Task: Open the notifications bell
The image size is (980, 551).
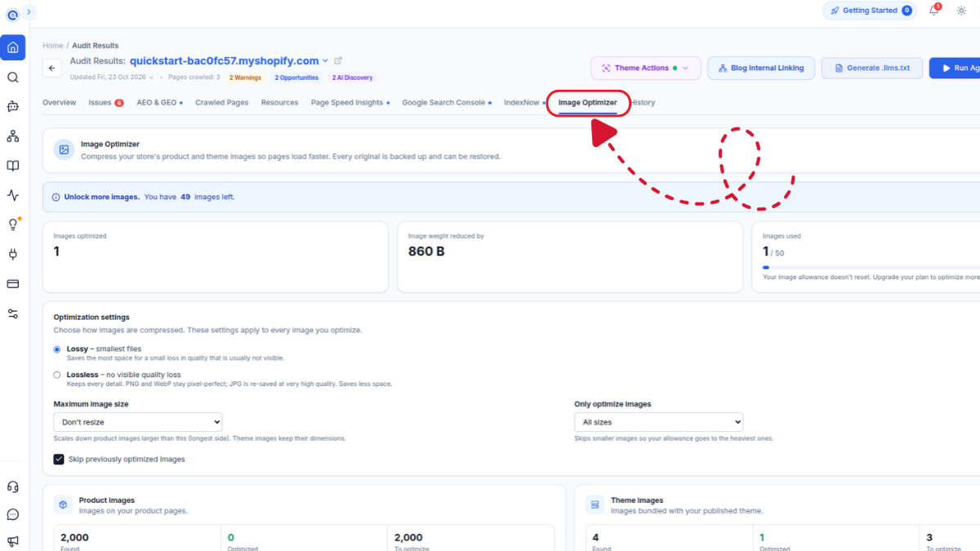Action: point(934,11)
